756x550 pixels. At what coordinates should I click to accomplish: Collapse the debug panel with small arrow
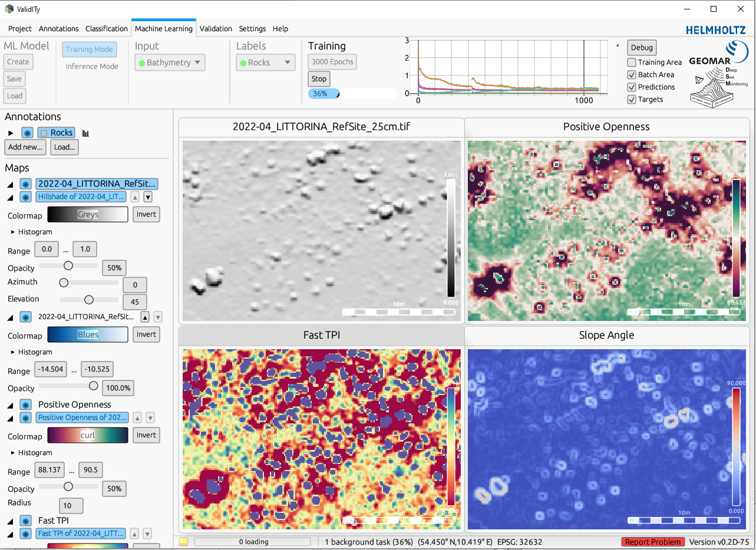point(618,45)
